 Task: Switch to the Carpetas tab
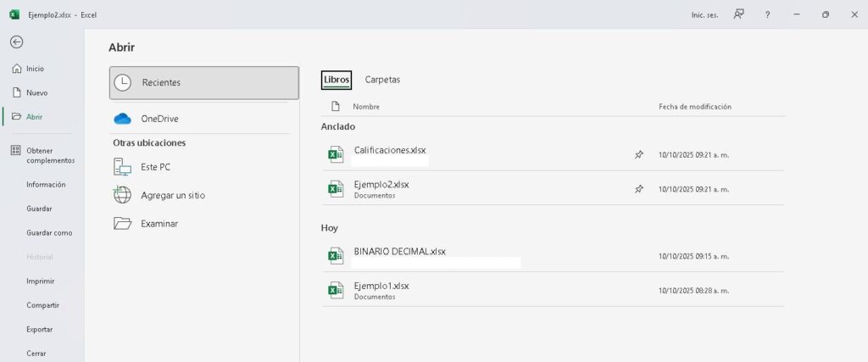(x=382, y=80)
